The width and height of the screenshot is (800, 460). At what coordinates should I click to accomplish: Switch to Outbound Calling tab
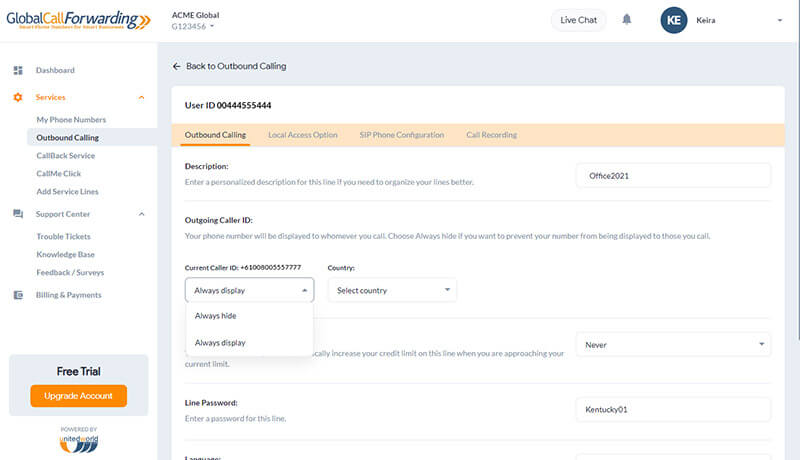click(x=215, y=135)
